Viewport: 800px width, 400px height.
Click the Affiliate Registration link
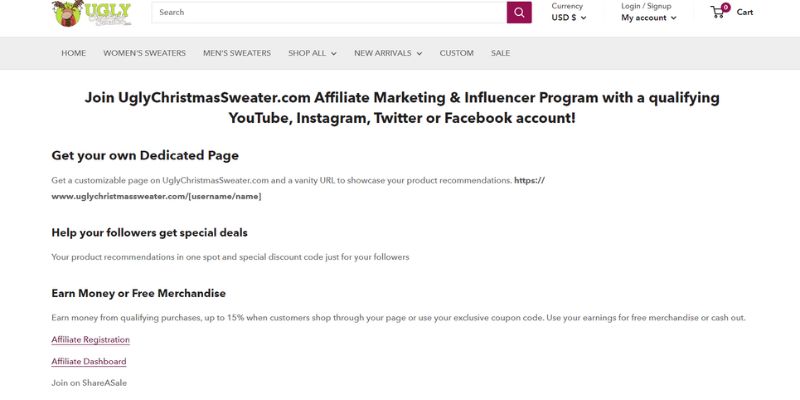[x=90, y=340]
